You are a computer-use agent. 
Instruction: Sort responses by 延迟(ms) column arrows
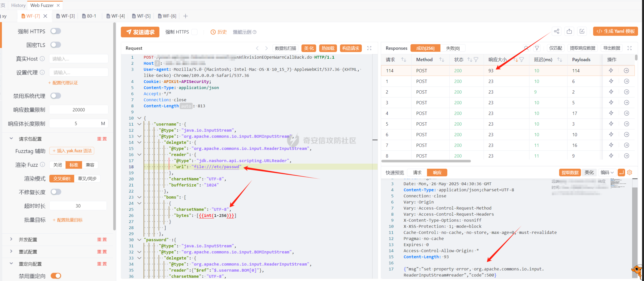click(x=560, y=59)
